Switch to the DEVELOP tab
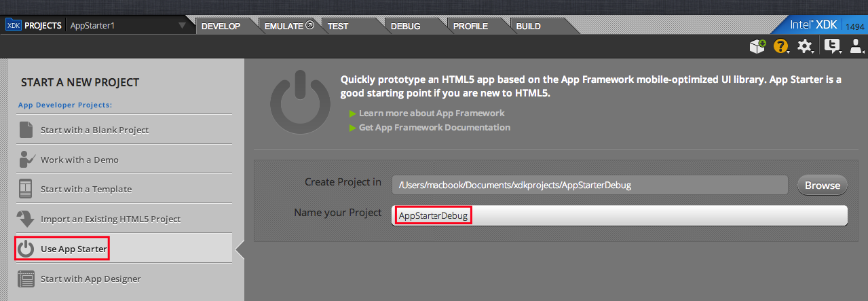The image size is (868, 301). click(x=221, y=26)
